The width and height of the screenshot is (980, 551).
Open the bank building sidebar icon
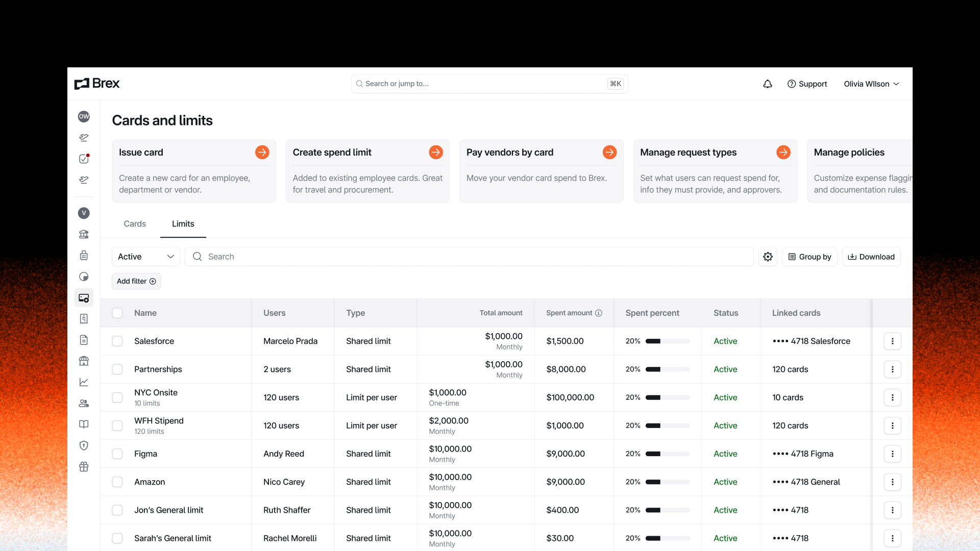[x=84, y=234]
